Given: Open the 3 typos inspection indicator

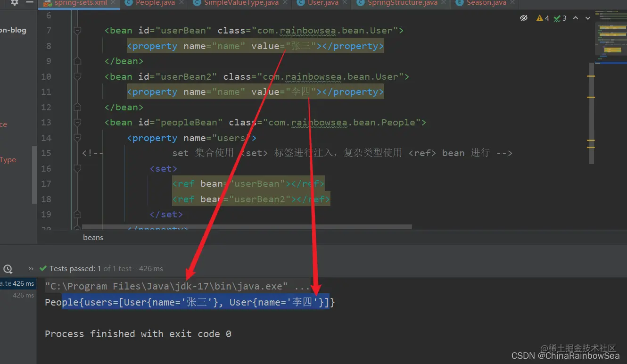Looking at the screenshot, I should pyautogui.click(x=560, y=18).
